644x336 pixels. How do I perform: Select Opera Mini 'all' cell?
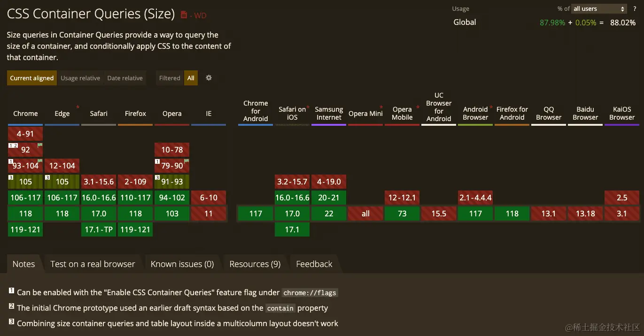365,214
